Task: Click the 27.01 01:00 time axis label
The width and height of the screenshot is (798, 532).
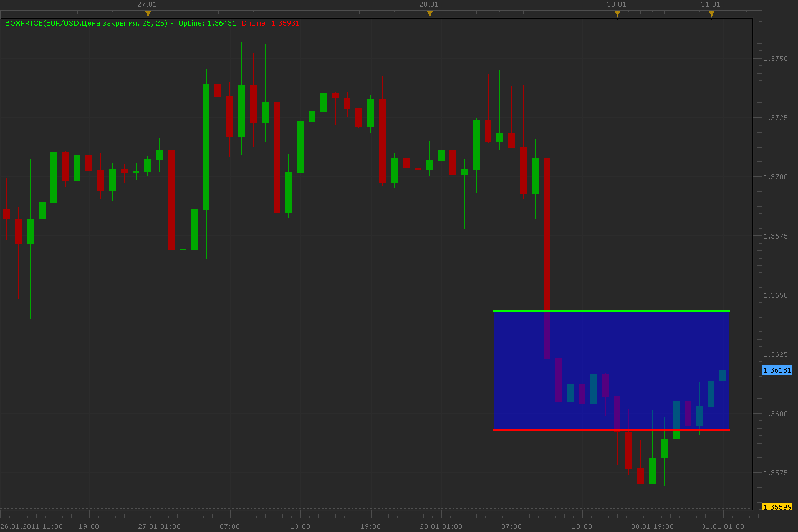Action: (x=160, y=526)
